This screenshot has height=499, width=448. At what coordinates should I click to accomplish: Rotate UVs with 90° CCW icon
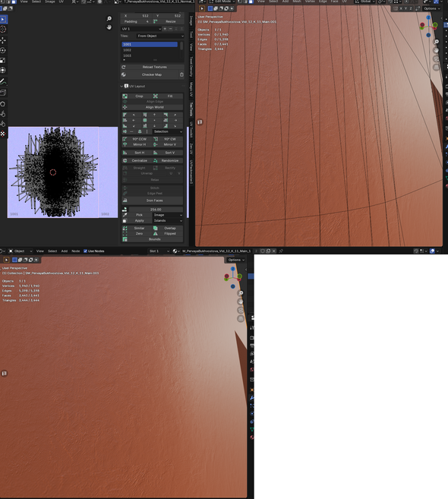(125, 139)
